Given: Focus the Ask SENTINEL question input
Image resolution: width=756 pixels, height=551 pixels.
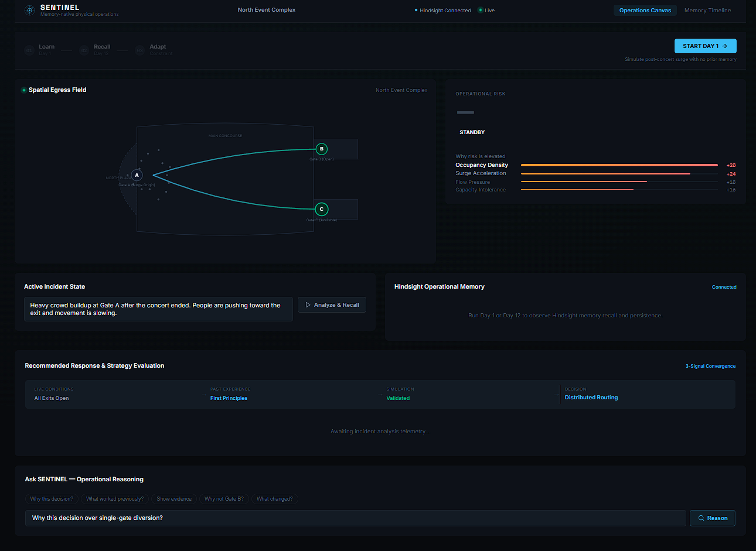Looking at the screenshot, I should pyautogui.click(x=355, y=518).
